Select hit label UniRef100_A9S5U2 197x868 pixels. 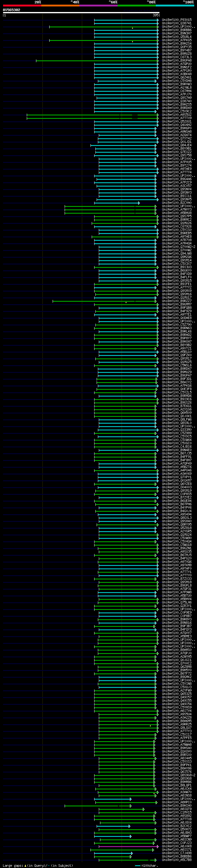pyautogui.click(x=177, y=115)
